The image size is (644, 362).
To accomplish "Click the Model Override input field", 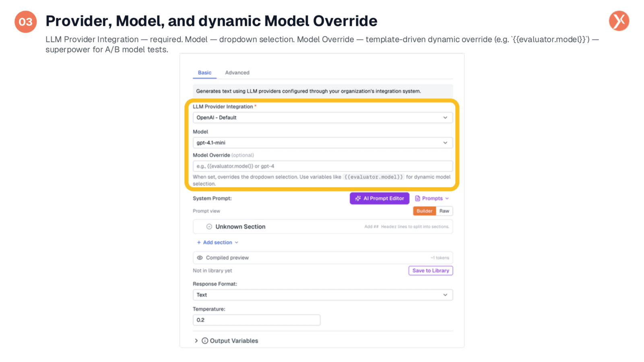I will [x=323, y=166].
